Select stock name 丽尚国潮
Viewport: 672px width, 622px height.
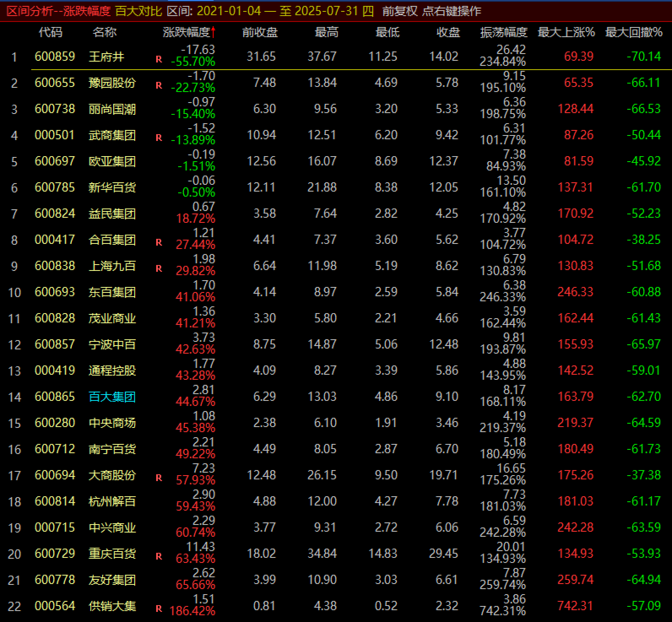(112, 109)
